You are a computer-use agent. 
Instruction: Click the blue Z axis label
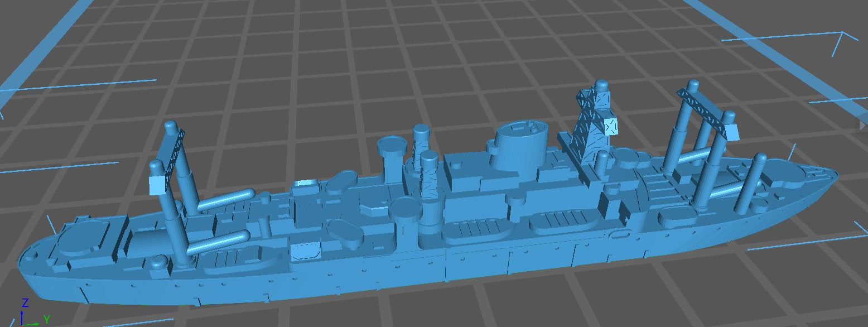[25, 303]
